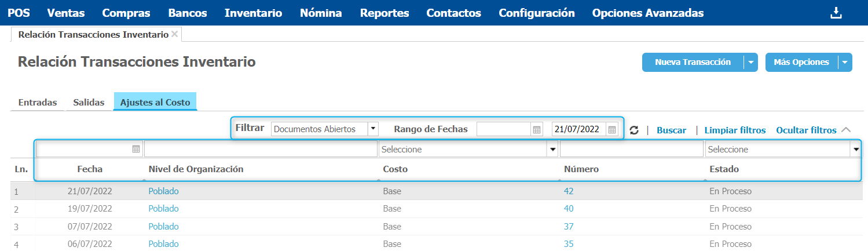
Task: Switch to the Salidas tab
Action: pos(89,102)
